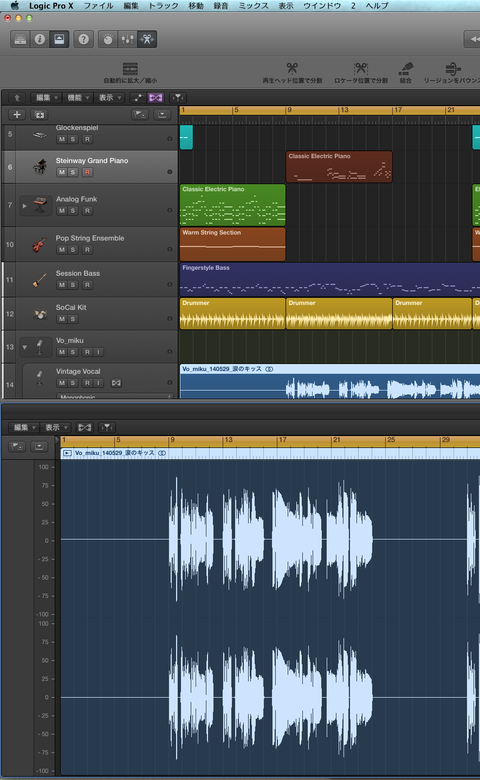This screenshot has height=780, width=480.
Task: Toggle the Editors scissors icon
Action: 147,39
